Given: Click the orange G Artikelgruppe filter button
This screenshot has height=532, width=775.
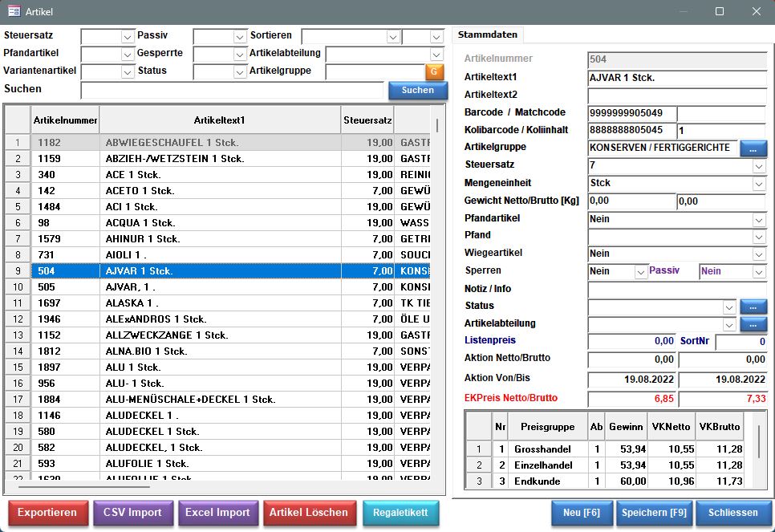Looking at the screenshot, I should click(x=434, y=71).
